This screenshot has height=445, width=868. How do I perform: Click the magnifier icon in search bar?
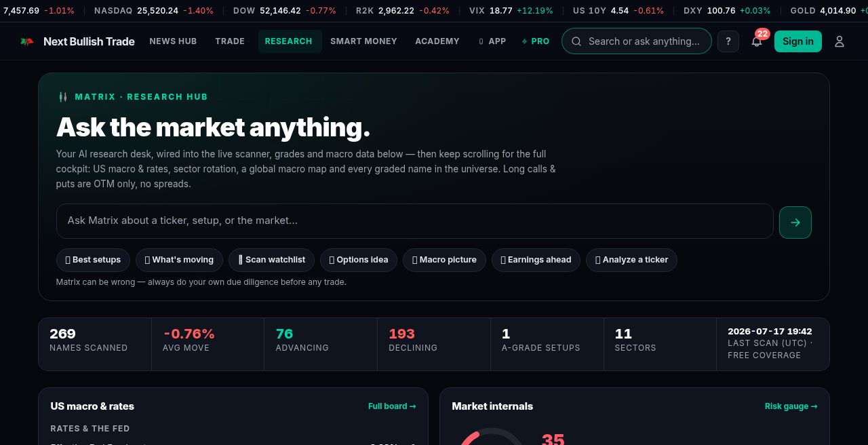click(576, 41)
